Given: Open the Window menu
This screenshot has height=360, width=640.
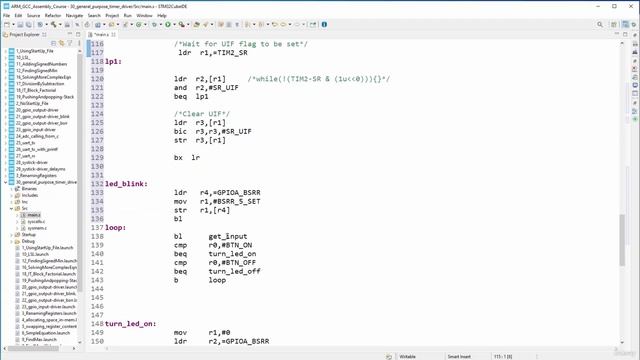Looking at the screenshot, I should [x=144, y=16].
